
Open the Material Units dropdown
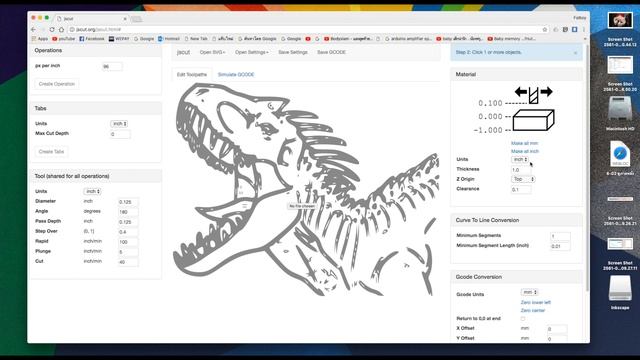[x=520, y=160]
